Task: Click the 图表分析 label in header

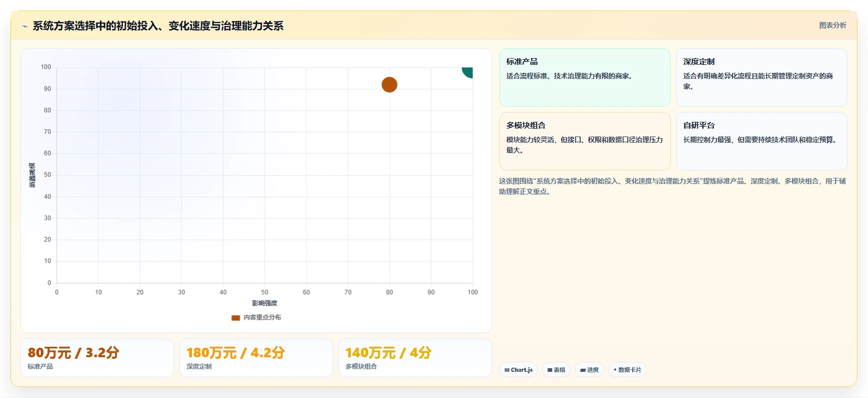Action: pyautogui.click(x=832, y=25)
